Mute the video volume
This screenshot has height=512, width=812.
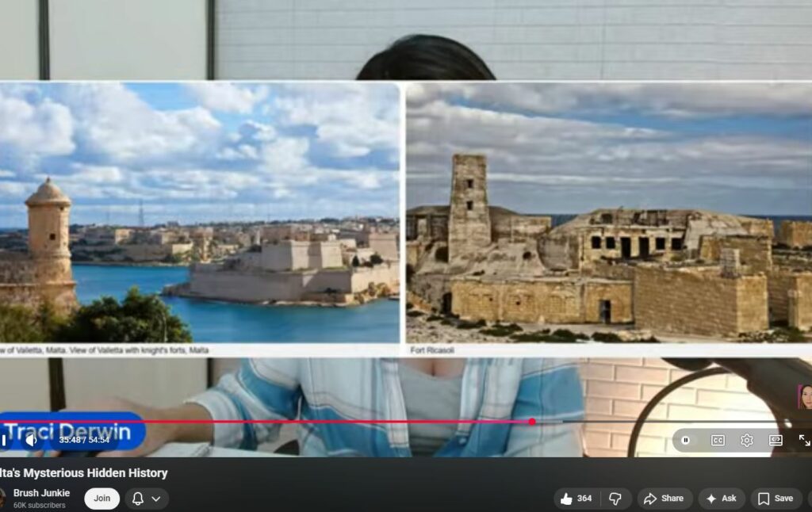tap(31, 440)
